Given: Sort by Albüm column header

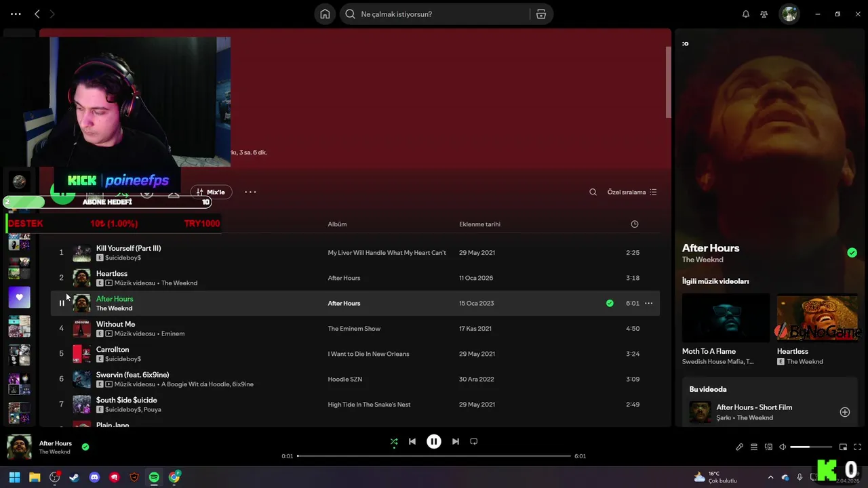Looking at the screenshot, I should pos(337,224).
